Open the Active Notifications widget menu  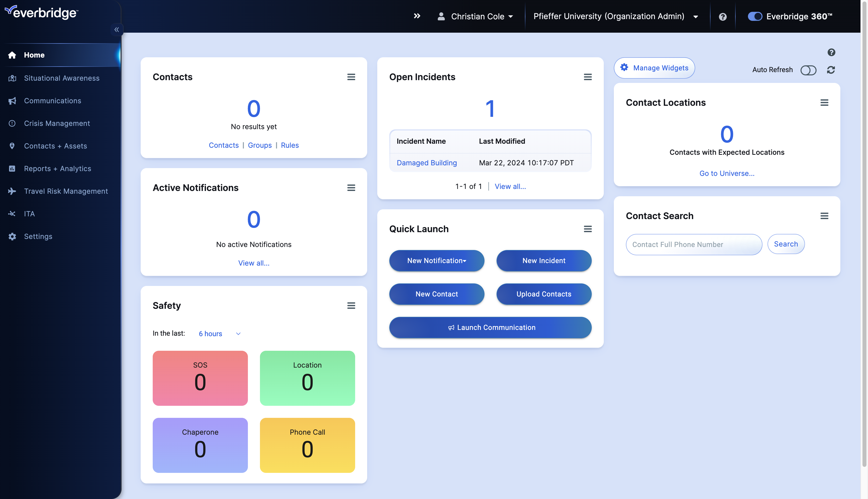(x=351, y=188)
